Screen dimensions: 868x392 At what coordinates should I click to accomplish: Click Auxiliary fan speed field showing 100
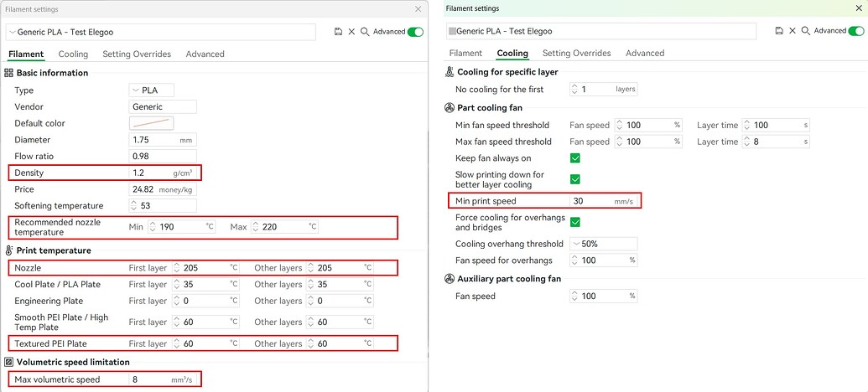pos(603,297)
